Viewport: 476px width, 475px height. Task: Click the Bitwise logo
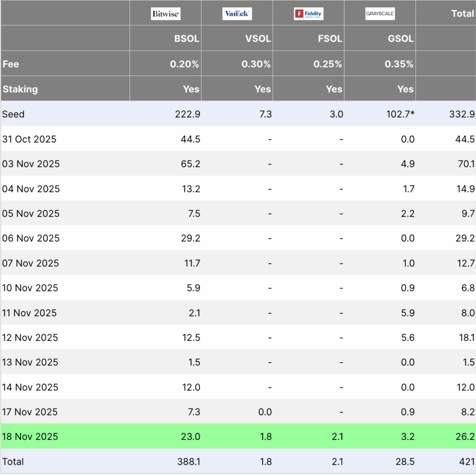tap(165, 14)
